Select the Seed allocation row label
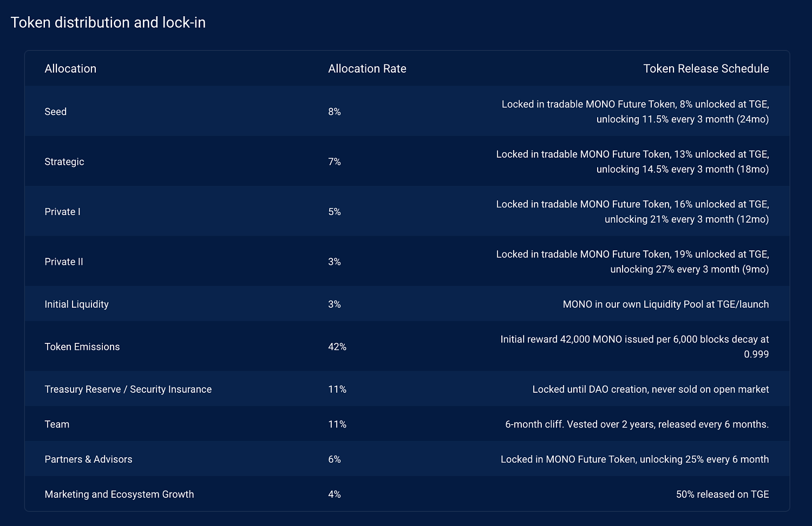Image resolution: width=812 pixels, height=526 pixels. (x=56, y=112)
